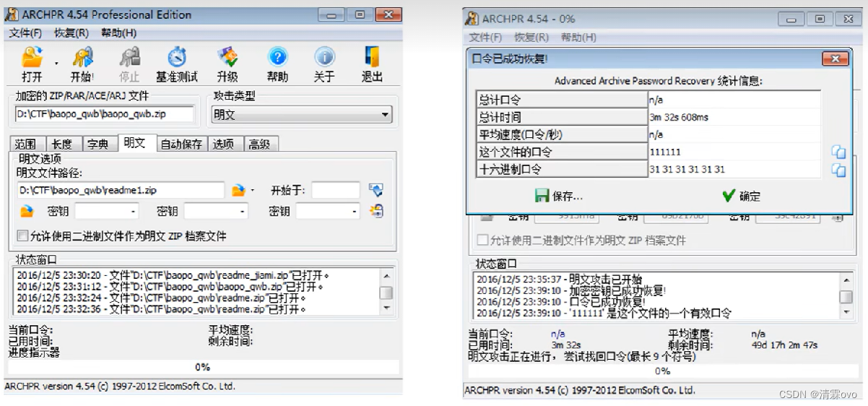Select log line '明文攻击已开始'
Image resolution: width=868 pixels, height=406 pixels.
(x=559, y=279)
